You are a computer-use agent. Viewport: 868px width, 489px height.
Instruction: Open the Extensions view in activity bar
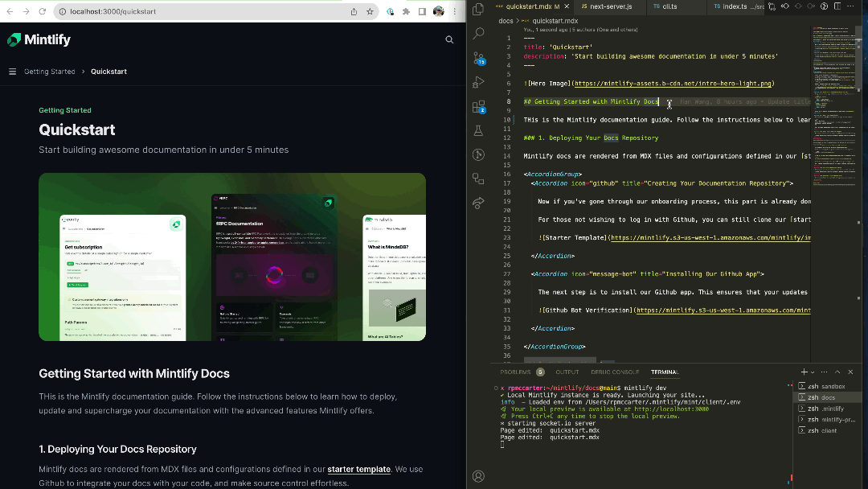click(x=478, y=106)
